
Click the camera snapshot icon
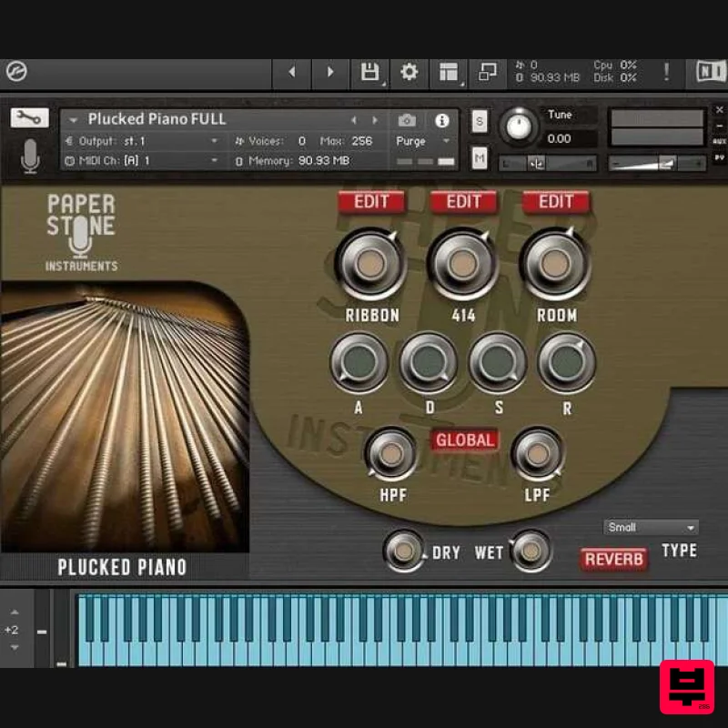coord(407,121)
